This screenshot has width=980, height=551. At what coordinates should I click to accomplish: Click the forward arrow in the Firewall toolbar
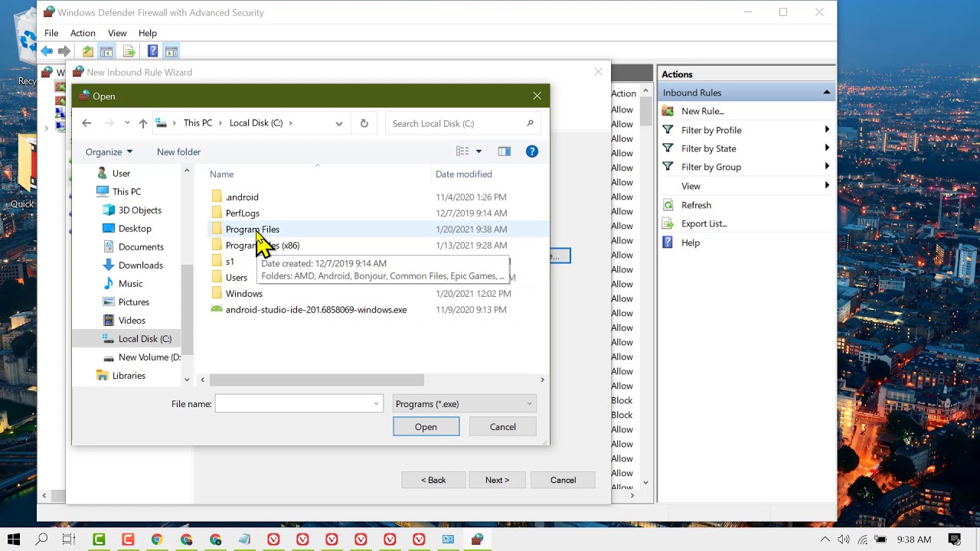(x=64, y=51)
